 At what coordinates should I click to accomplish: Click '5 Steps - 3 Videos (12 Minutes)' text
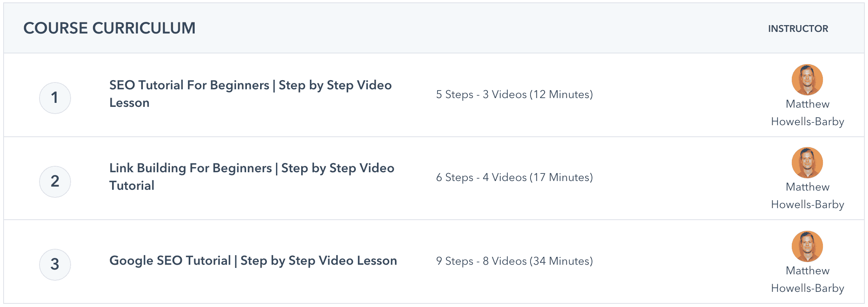click(514, 94)
